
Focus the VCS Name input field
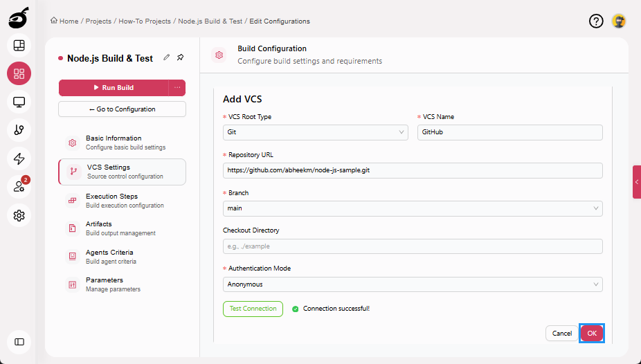(509, 132)
